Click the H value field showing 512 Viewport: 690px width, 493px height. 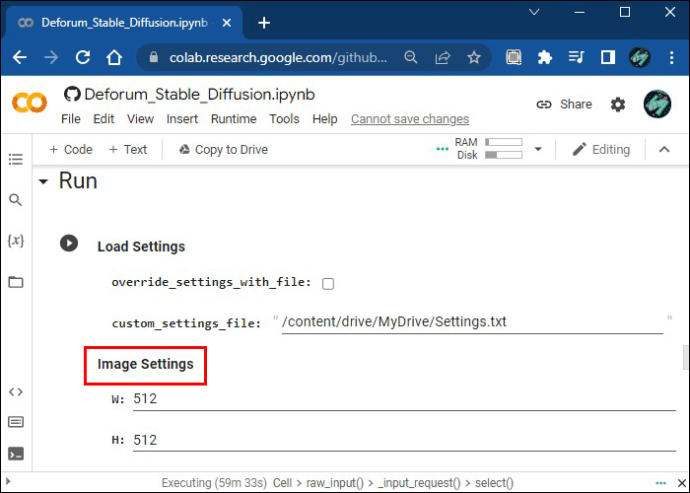[404, 441]
